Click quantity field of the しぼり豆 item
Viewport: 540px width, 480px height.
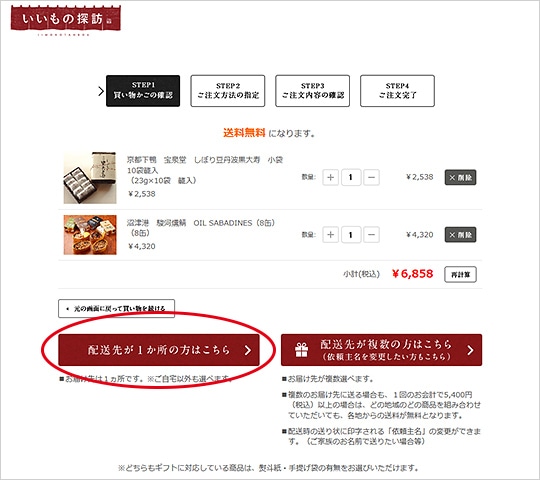pyautogui.click(x=351, y=178)
